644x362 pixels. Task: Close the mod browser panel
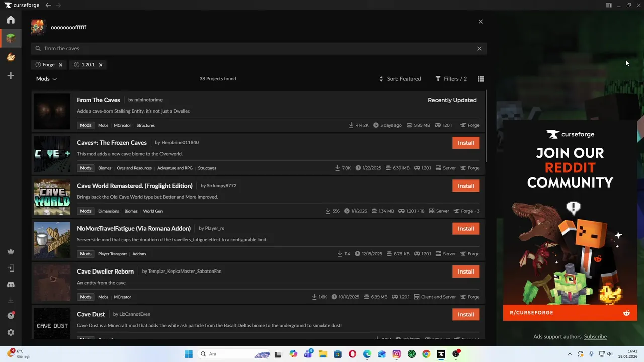pos(481,22)
